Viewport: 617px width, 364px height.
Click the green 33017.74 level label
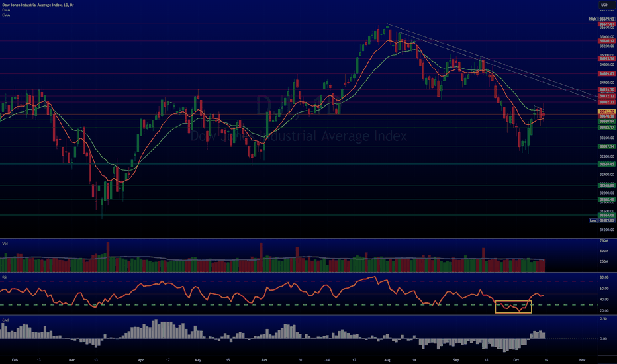coord(606,146)
